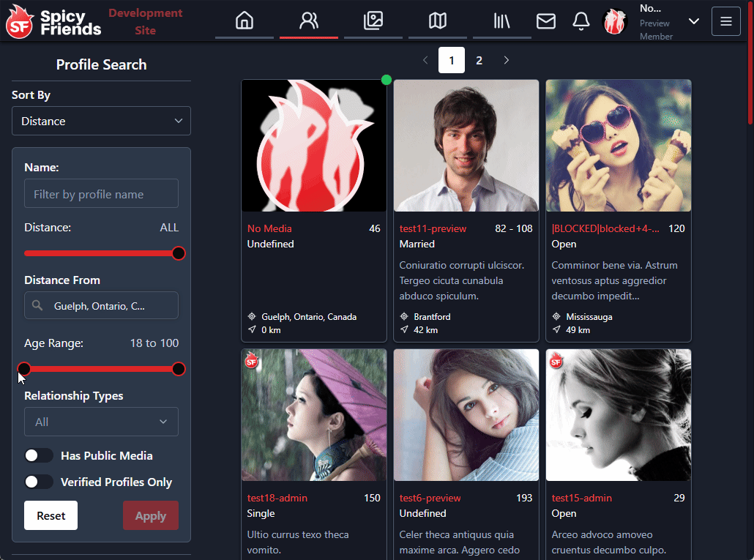The width and height of the screenshot is (754, 560).
Task: Click the Spicy Friends logo
Action: (53, 22)
